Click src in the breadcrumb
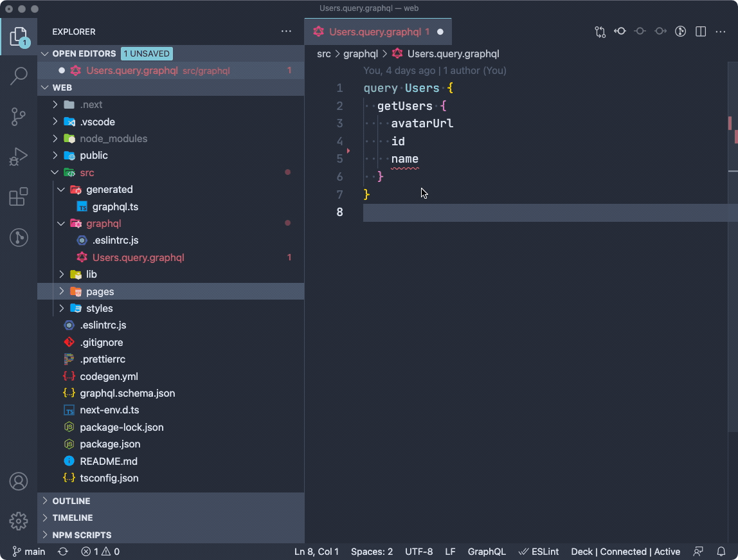738x560 pixels. coord(324,53)
